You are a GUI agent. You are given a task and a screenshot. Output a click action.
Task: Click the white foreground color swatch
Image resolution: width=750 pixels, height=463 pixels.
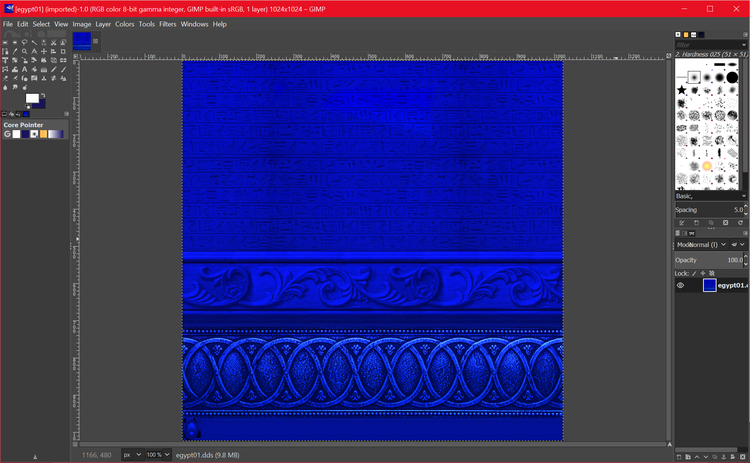[x=32, y=98]
